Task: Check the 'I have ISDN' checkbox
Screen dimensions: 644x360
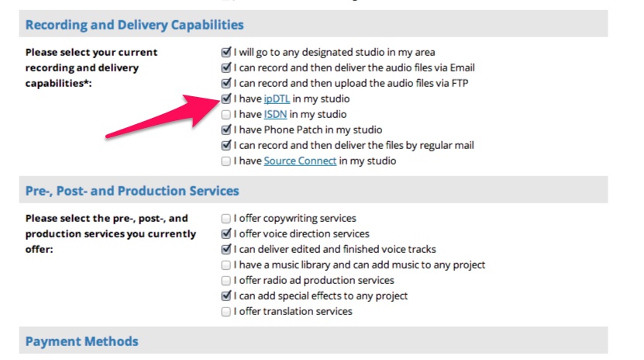Action: pos(226,115)
